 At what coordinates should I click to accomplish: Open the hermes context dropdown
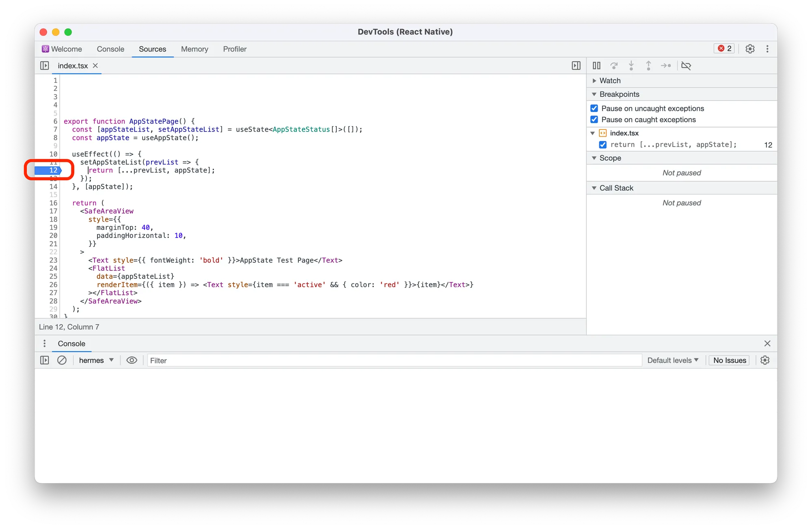tap(96, 360)
